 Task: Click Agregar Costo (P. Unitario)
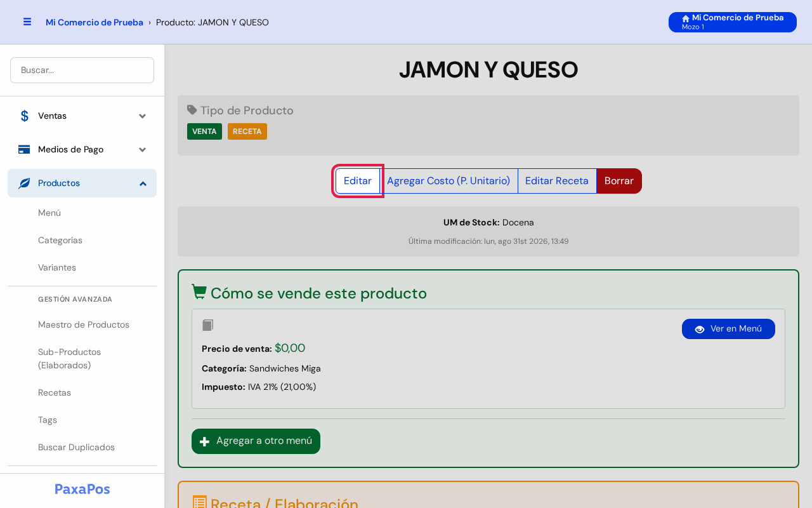(x=449, y=181)
